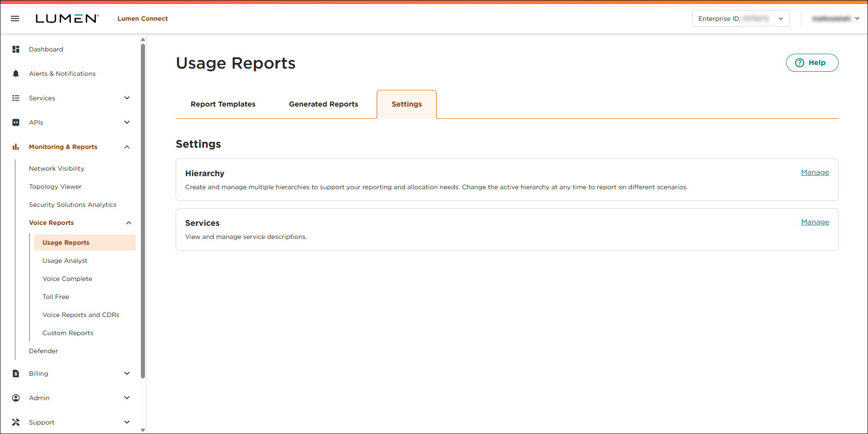Switch to the Generated Reports tab
Viewport: 868px width, 434px height.
coord(323,104)
